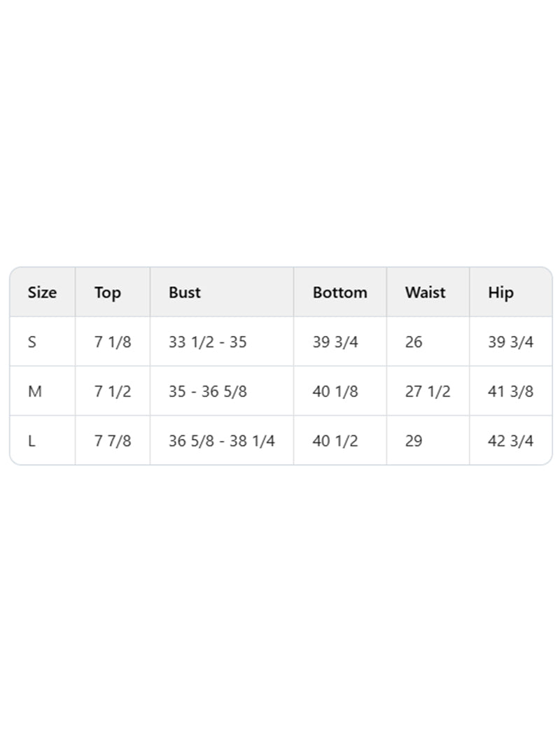Screen dimensions: 560x735
Task: Select the Waist column header
Action: coord(425,293)
